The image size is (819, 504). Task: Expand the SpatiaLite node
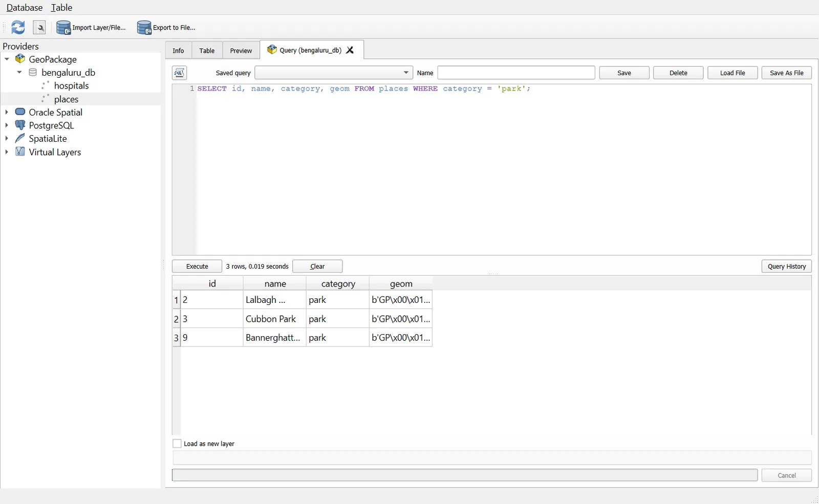(7, 138)
